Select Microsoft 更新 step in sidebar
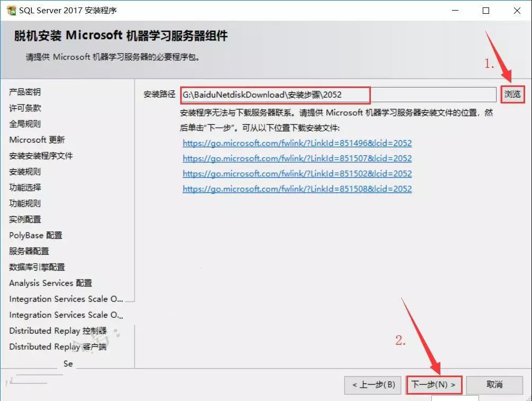532x401 pixels. tap(37, 140)
